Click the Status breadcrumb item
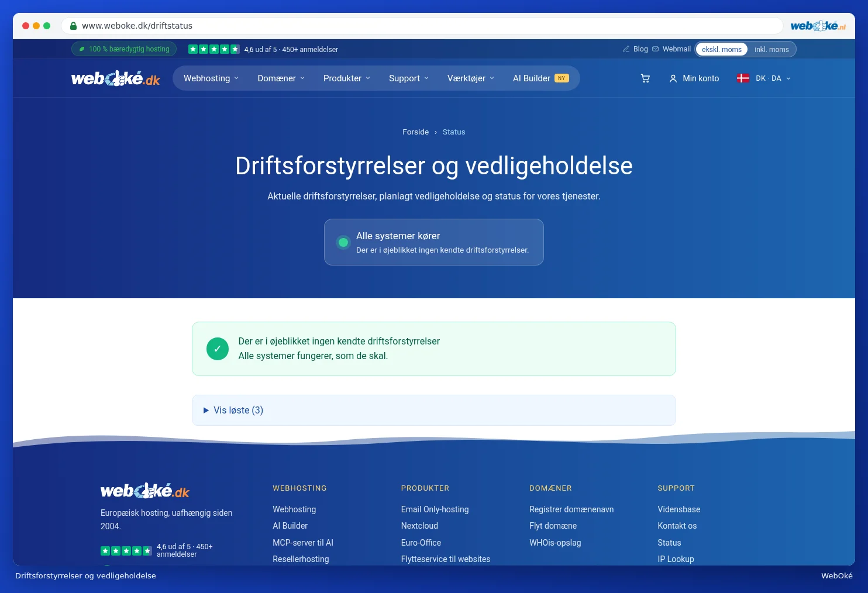Screen dimensions: 868x593 [454, 132]
